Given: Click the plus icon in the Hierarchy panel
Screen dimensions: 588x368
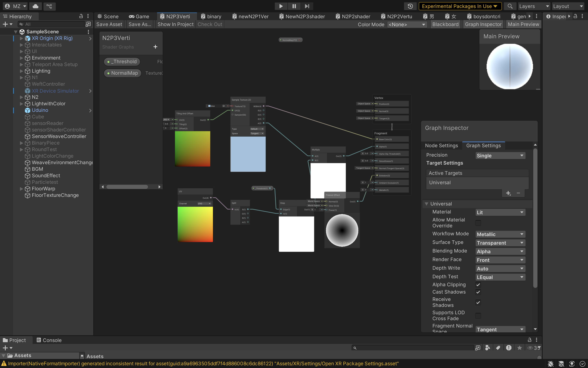Looking at the screenshot, I should (5, 24).
